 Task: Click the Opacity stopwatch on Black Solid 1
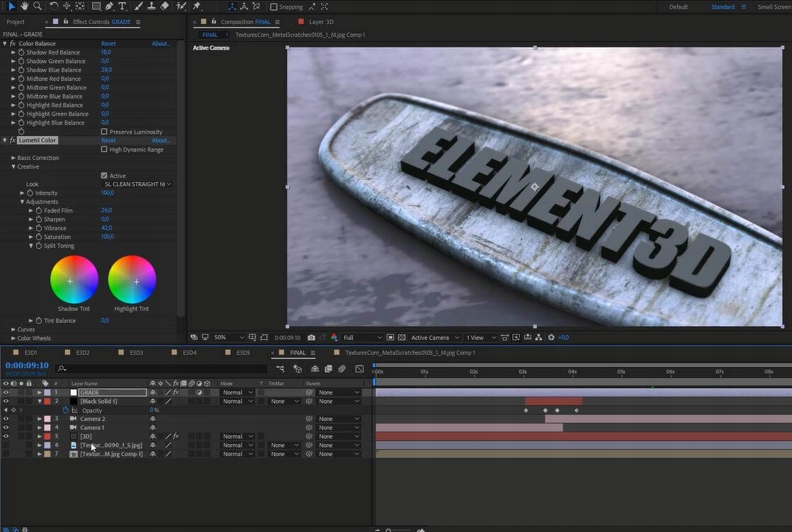point(66,410)
